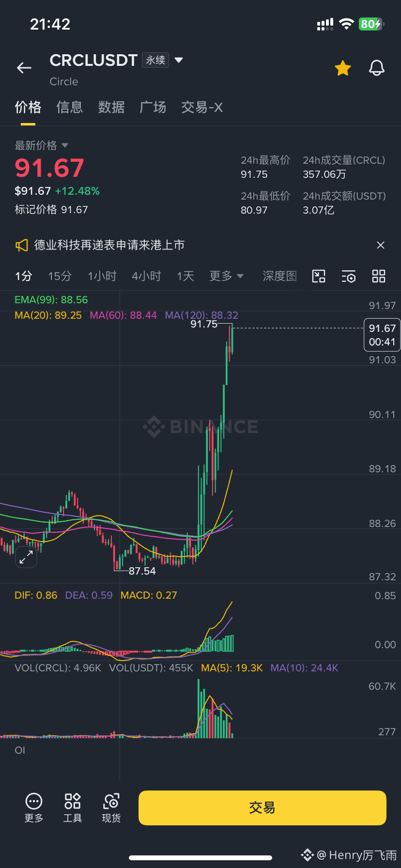
Task: Tap the MA(20): 89.25 indicator label
Action: 48,315
